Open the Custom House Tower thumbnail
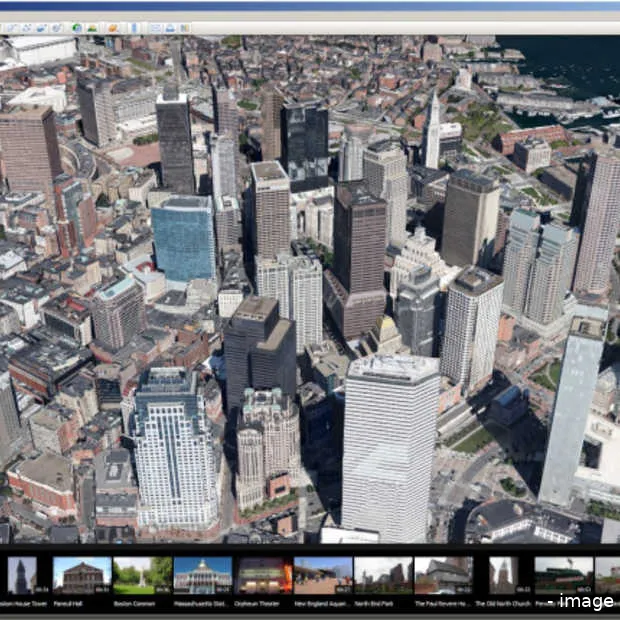The width and height of the screenshot is (620, 620). [22, 575]
